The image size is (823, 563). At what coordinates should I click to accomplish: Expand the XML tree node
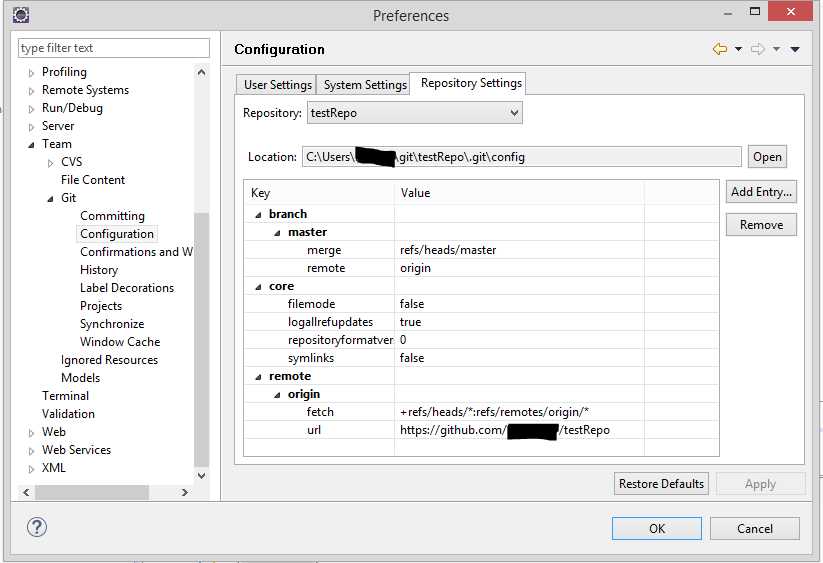[x=31, y=469]
